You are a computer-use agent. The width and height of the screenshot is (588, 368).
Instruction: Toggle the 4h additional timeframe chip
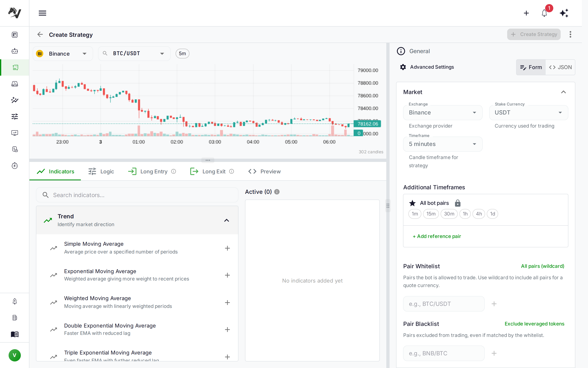pos(479,214)
